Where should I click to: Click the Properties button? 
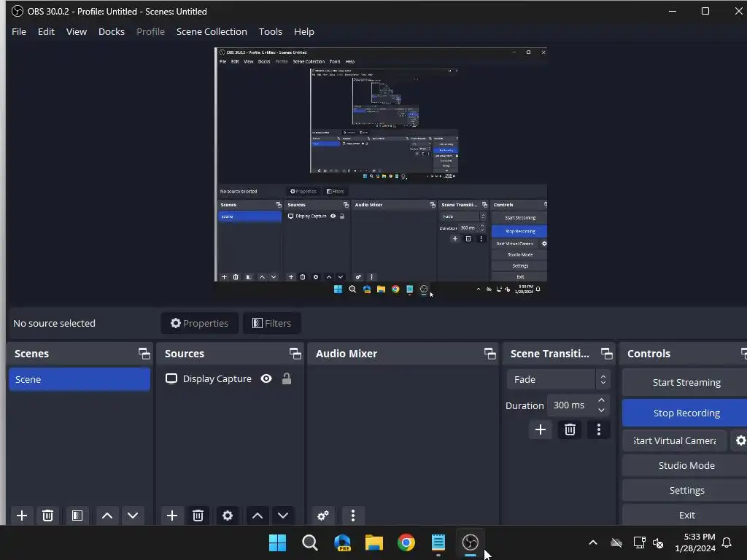200,323
